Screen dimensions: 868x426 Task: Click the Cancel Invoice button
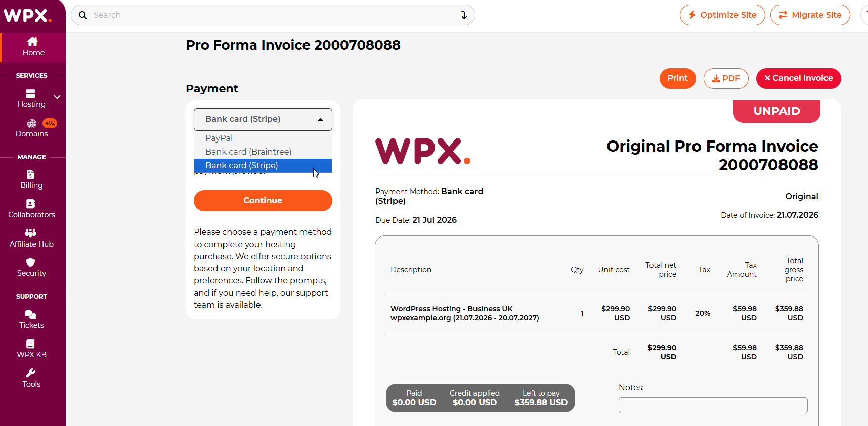[798, 78]
